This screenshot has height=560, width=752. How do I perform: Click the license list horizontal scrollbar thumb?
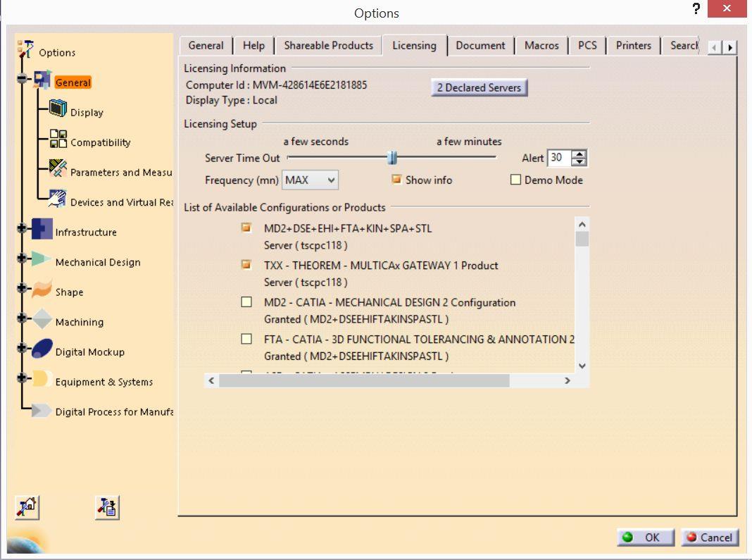(x=364, y=380)
